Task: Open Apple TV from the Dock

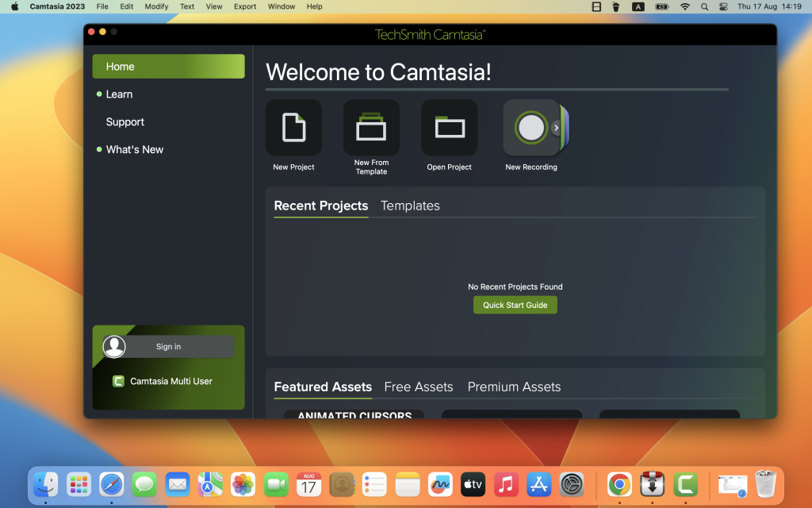Action: [473, 485]
